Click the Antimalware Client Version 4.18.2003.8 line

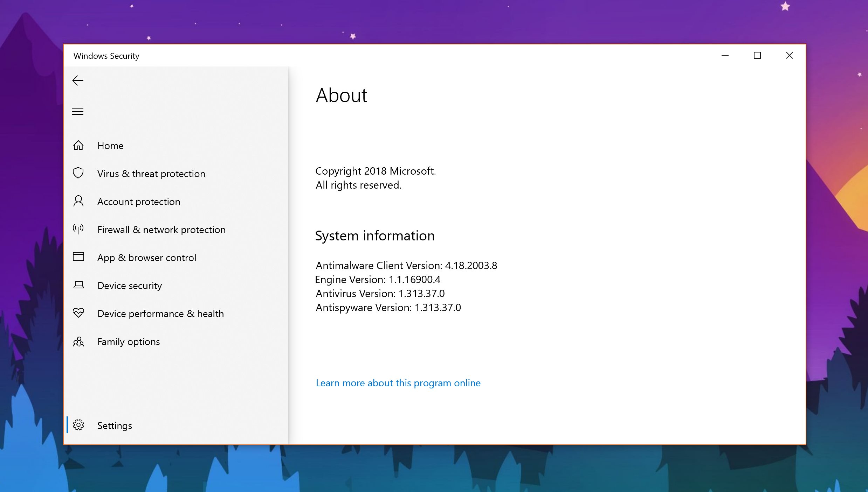pos(406,266)
